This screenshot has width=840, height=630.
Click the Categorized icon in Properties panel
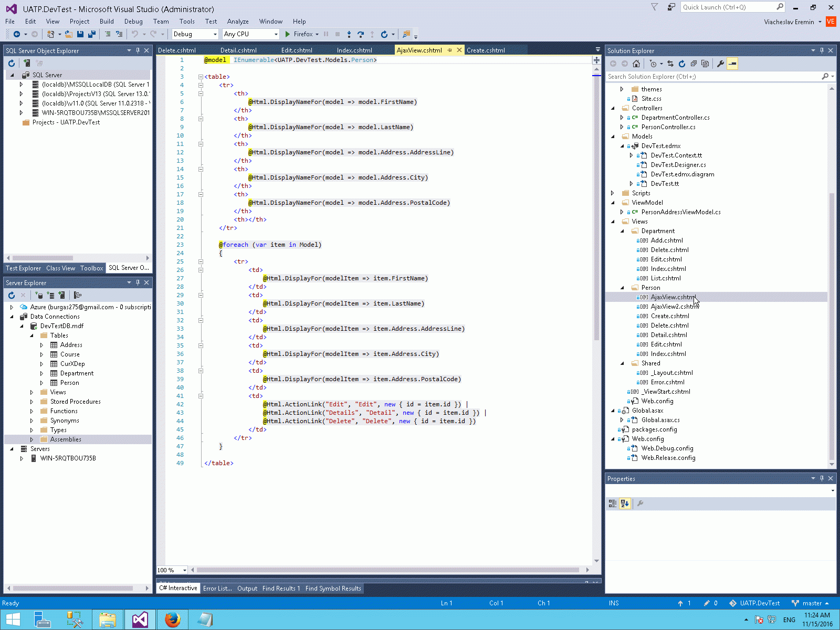(x=613, y=503)
